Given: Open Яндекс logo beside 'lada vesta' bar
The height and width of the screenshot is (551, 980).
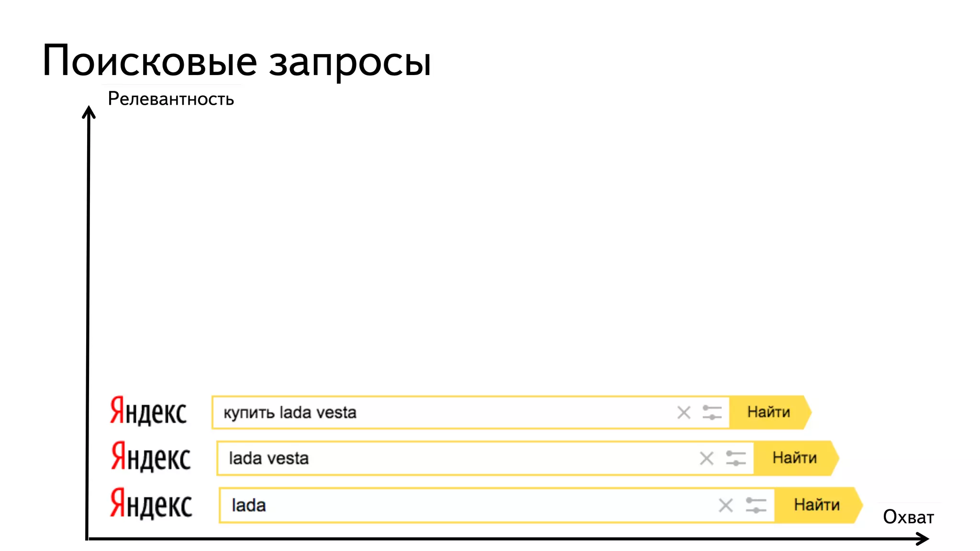Looking at the screenshot, I should (151, 457).
